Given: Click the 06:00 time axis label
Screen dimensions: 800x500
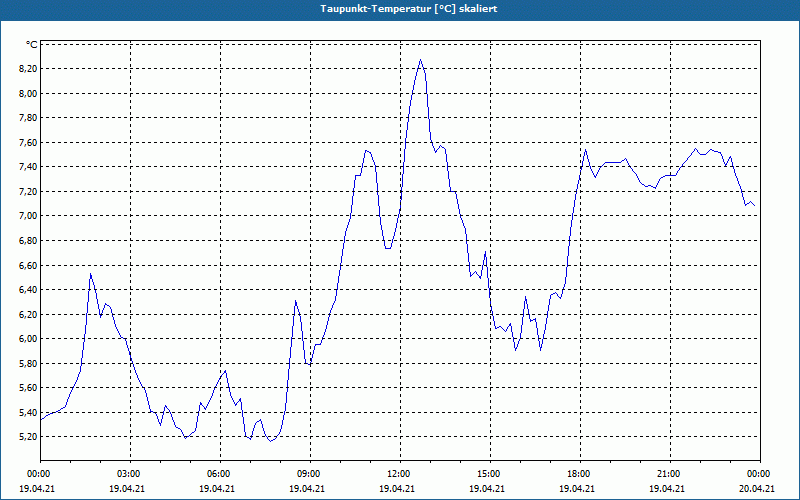Looking at the screenshot, I should click(x=220, y=474).
